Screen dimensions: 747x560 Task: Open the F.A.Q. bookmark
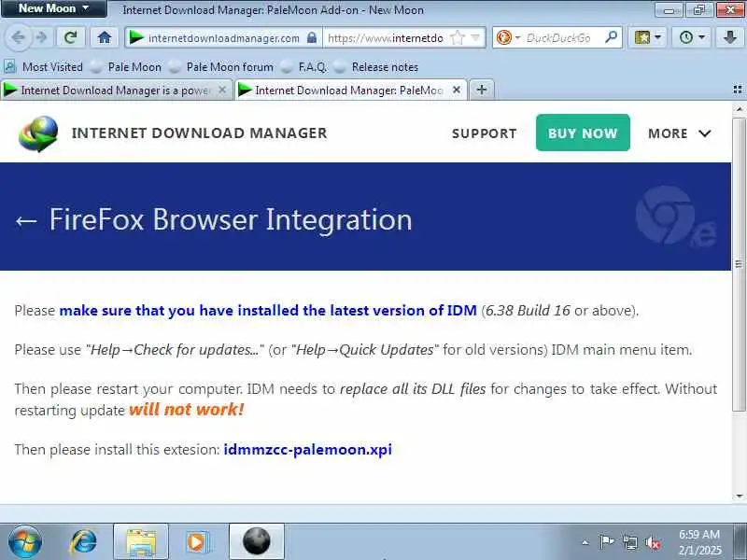point(304,67)
